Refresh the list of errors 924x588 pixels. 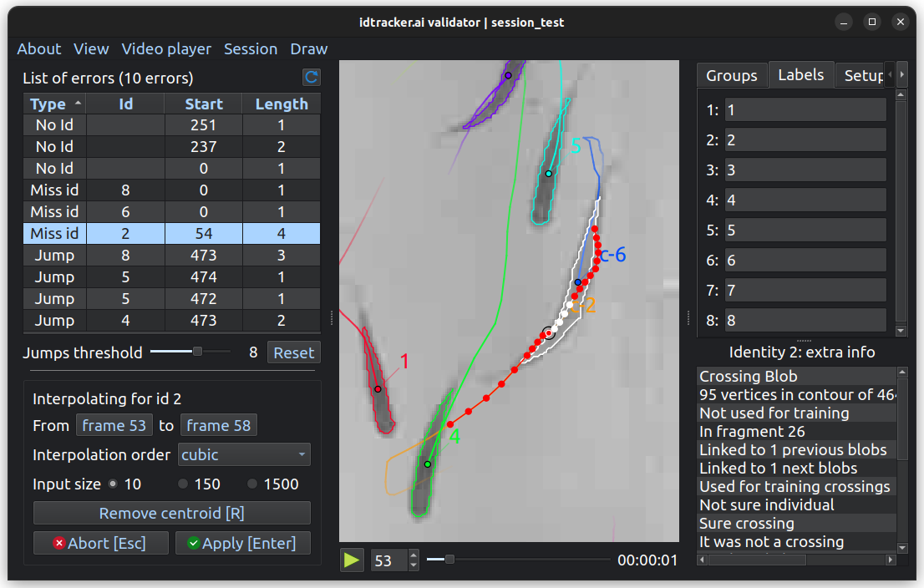[311, 77]
